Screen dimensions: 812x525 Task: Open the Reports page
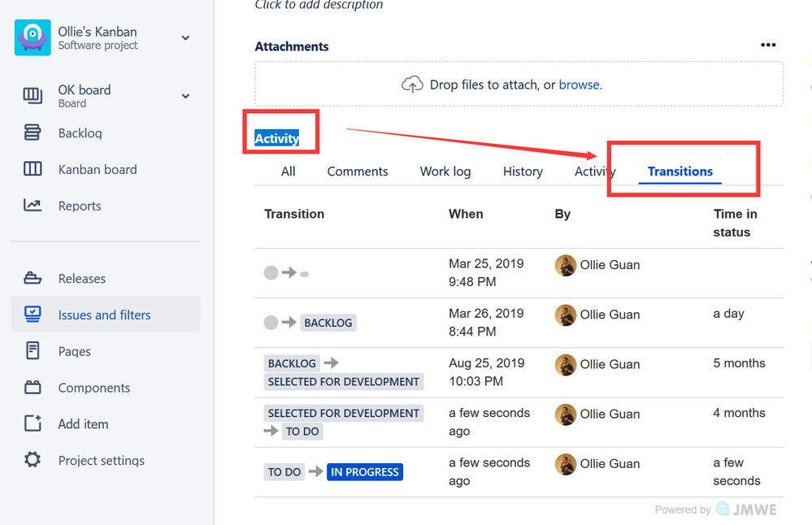(79, 206)
